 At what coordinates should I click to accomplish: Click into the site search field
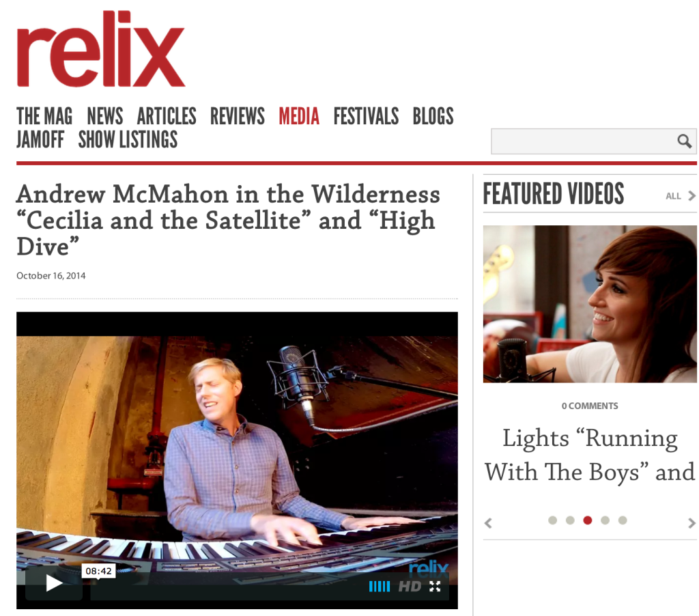coord(593,141)
